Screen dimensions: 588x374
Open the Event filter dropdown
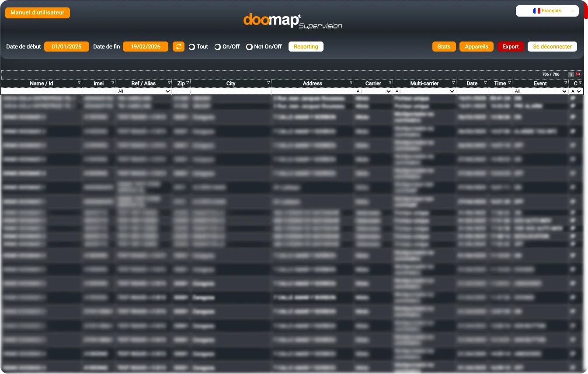click(540, 91)
